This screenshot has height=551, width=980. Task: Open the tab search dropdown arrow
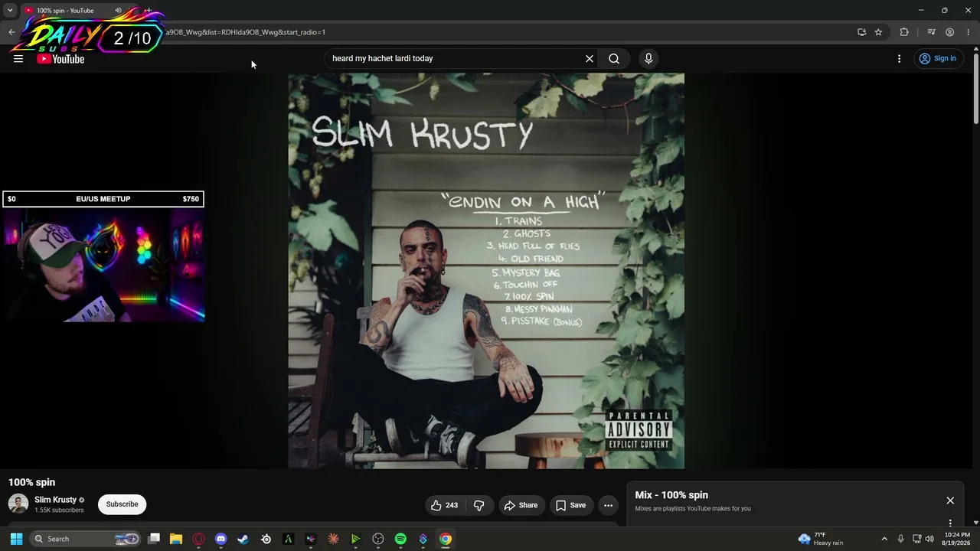[10, 10]
